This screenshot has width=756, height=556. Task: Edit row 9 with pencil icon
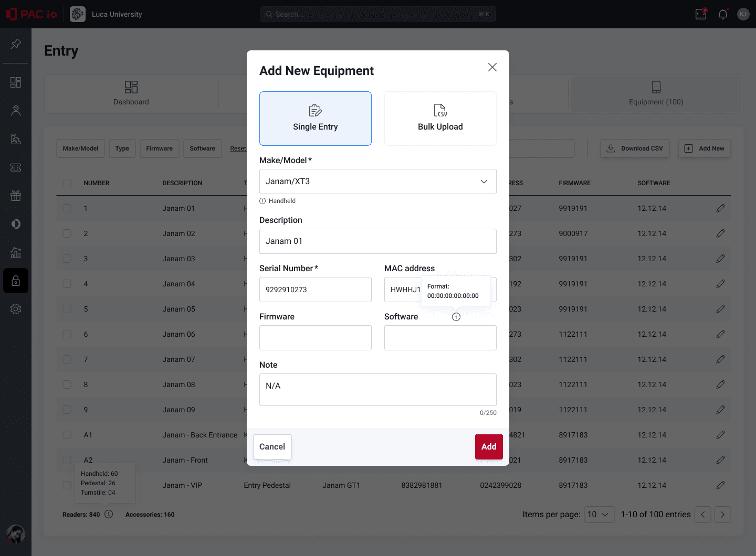click(720, 410)
